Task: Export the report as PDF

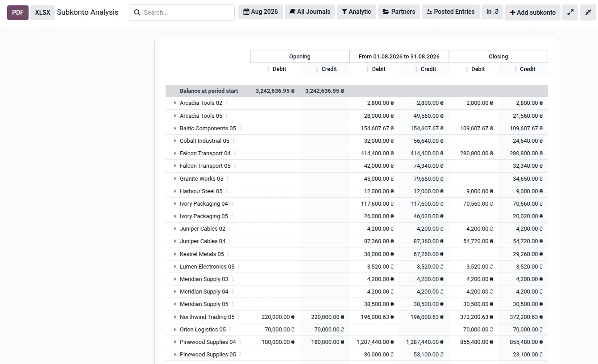Action: (18, 12)
